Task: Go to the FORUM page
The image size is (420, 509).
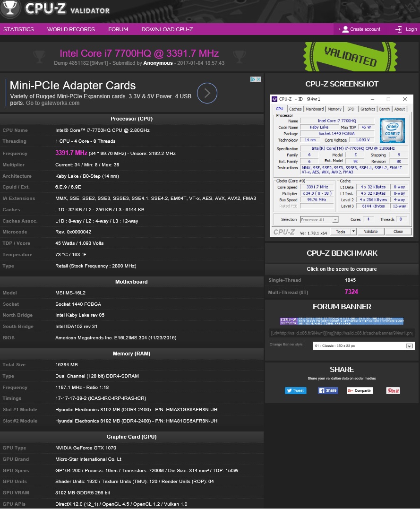Action: tap(118, 29)
